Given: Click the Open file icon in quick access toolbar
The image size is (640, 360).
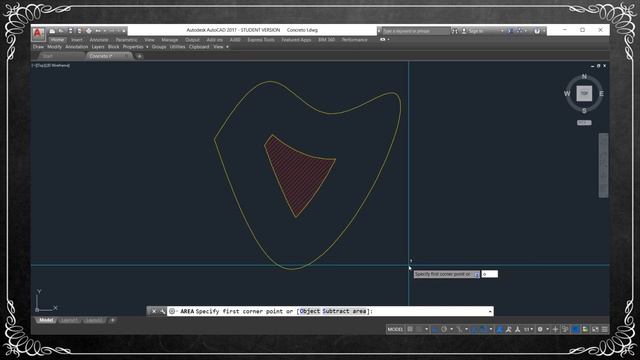Looking at the screenshot, I should (61, 31).
